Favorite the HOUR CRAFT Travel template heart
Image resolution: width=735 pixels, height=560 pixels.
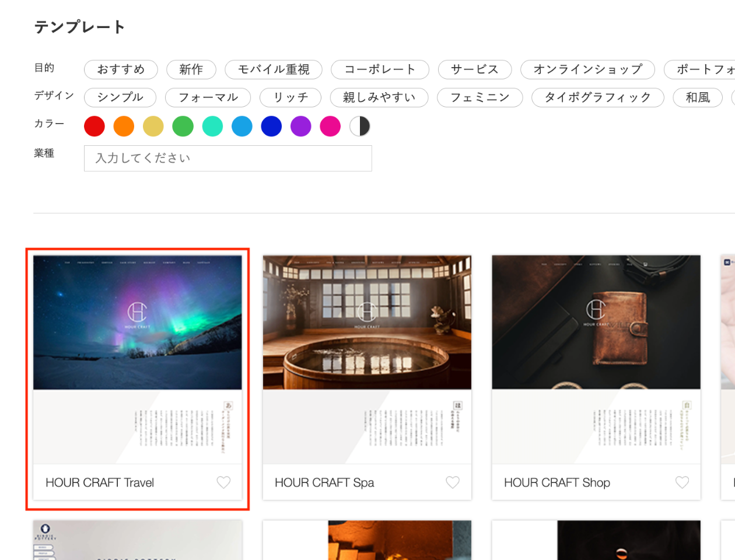(x=223, y=482)
